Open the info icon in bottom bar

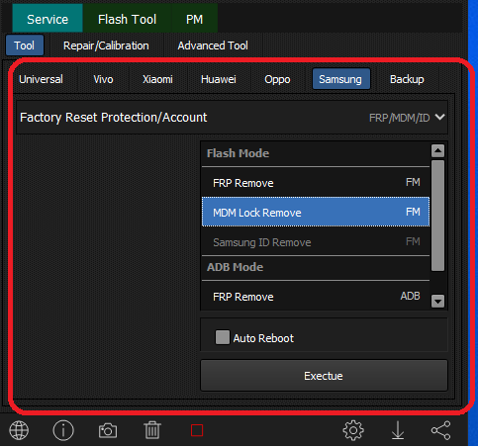(x=63, y=430)
